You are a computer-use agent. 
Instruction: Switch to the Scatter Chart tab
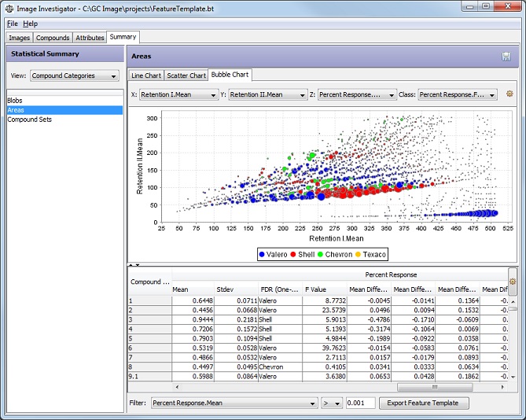186,76
